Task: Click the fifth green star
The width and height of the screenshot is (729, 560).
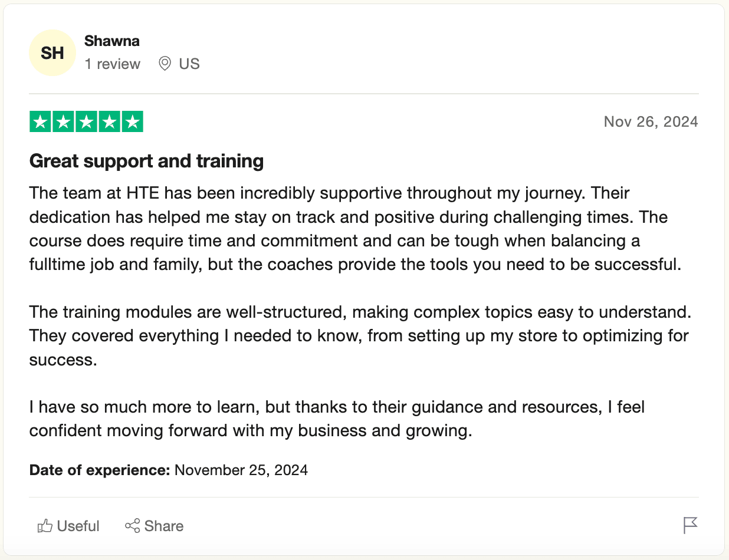Action: click(x=132, y=122)
